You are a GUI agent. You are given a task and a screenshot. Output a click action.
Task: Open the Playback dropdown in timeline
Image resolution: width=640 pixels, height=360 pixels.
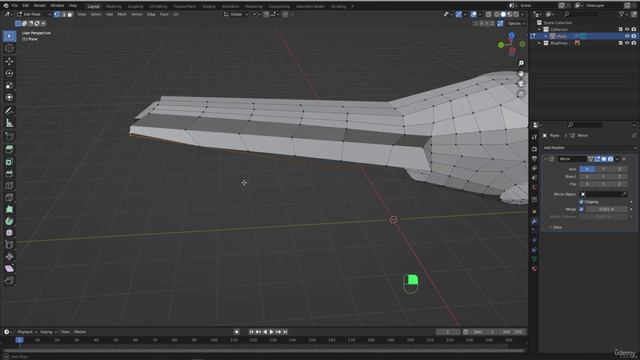coord(27,332)
